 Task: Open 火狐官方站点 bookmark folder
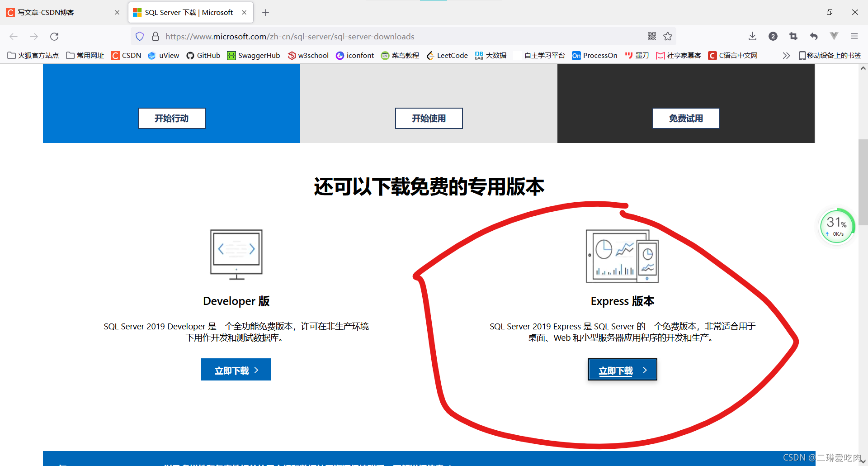pyautogui.click(x=33, y=56)
